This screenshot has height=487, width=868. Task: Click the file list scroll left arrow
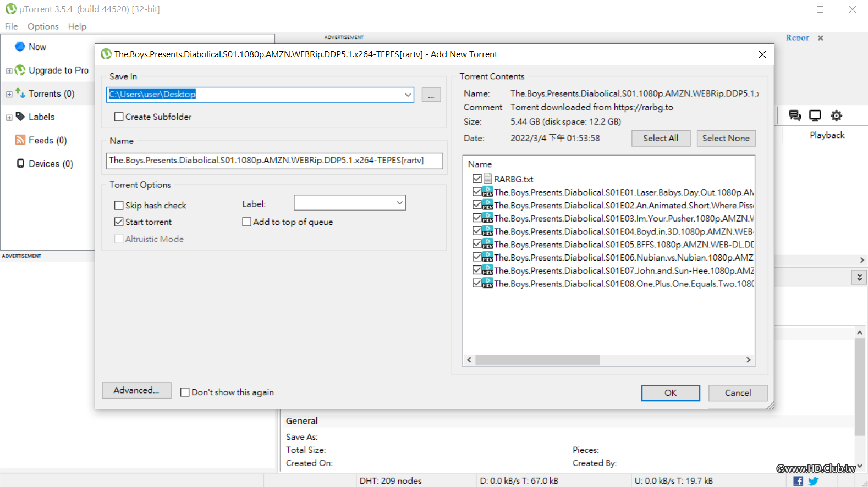point(469,360)
